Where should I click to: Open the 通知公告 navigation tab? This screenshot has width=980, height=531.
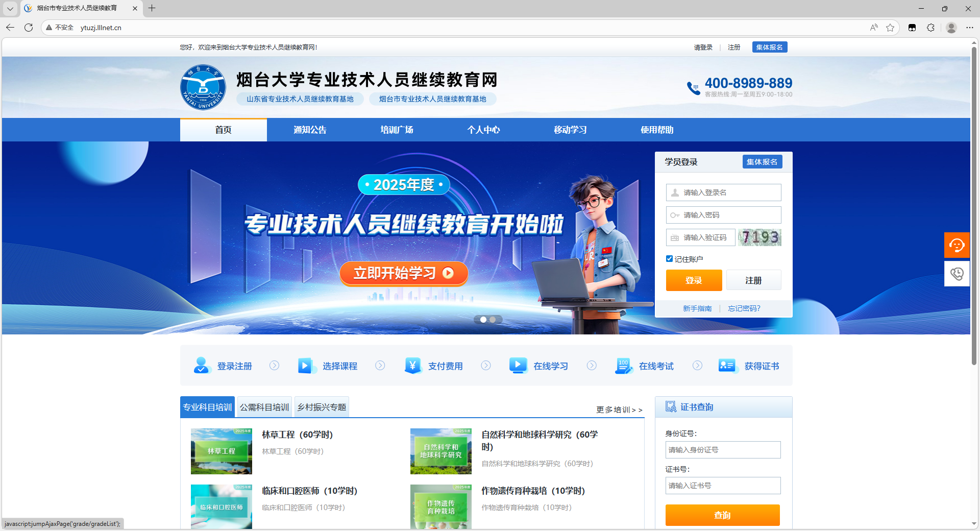[310, 130]
